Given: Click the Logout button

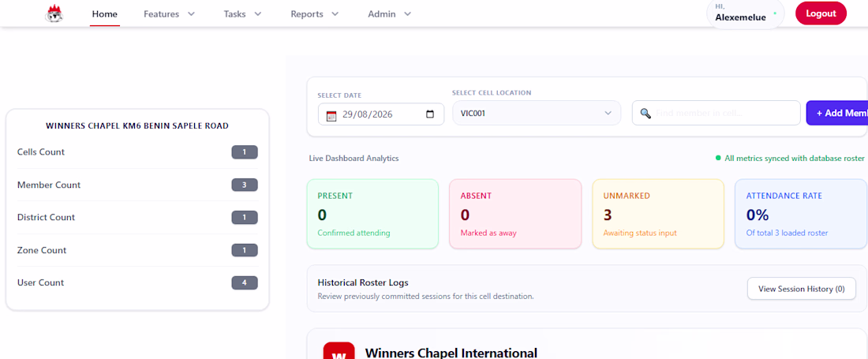Looking at the screenshot, I should point(821,13).
